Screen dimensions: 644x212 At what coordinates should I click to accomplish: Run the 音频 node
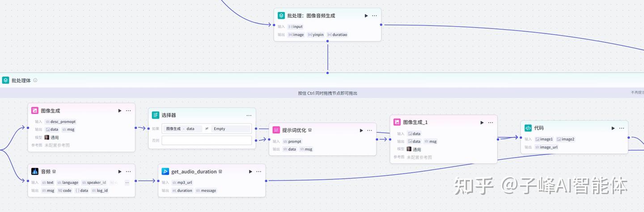(x=120, y=171)
